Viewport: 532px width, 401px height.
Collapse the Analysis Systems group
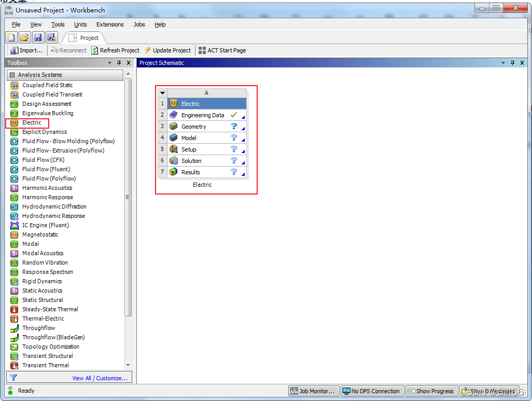[12, 75]
